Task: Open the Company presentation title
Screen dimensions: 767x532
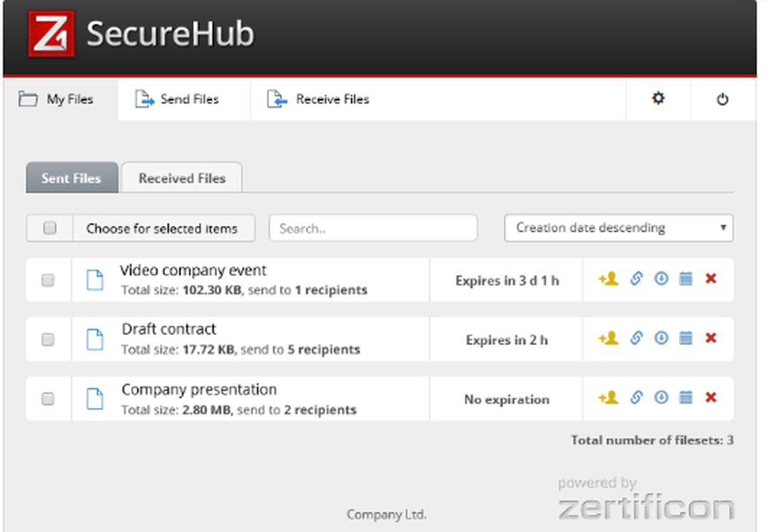Action: coord(199,389)
